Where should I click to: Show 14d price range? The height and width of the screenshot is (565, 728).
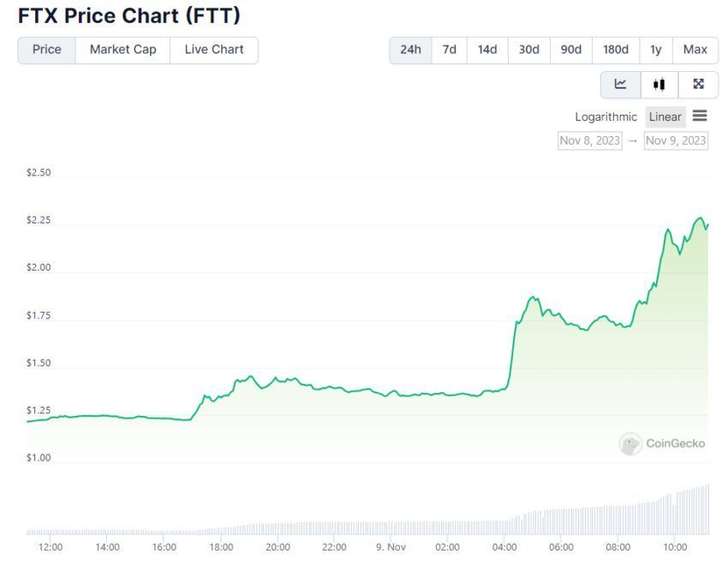click(487, 50)
